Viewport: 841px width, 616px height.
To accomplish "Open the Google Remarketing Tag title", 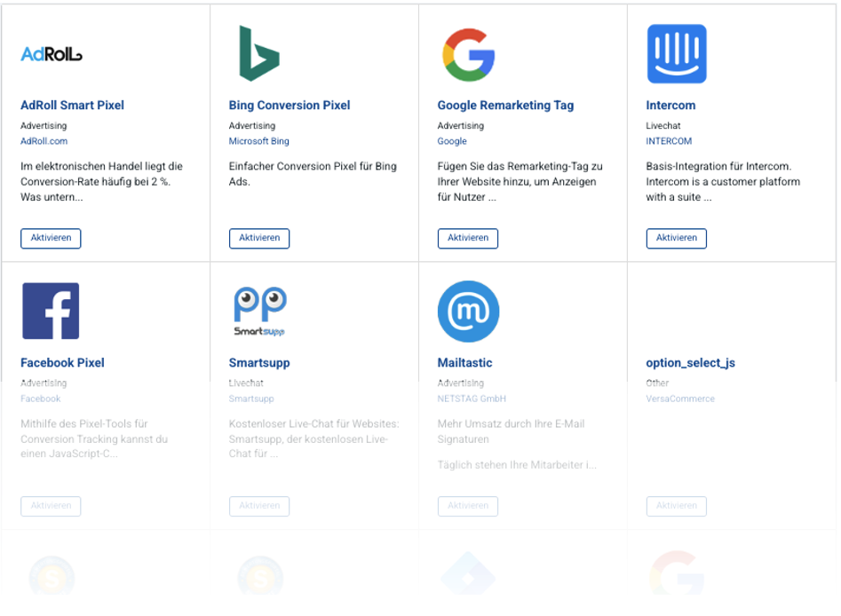I will [506, 105].
